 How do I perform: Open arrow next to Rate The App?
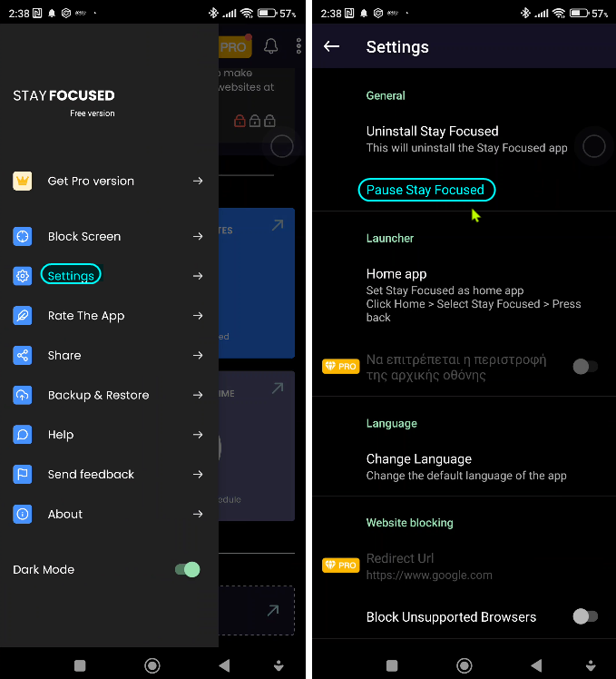198,316
